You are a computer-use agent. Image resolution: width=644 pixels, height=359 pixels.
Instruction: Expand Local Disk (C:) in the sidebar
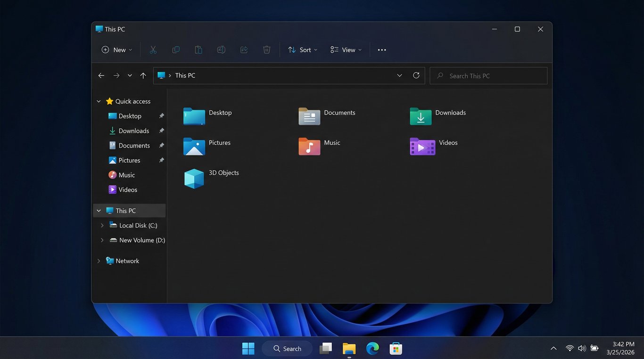coord(102,225)
